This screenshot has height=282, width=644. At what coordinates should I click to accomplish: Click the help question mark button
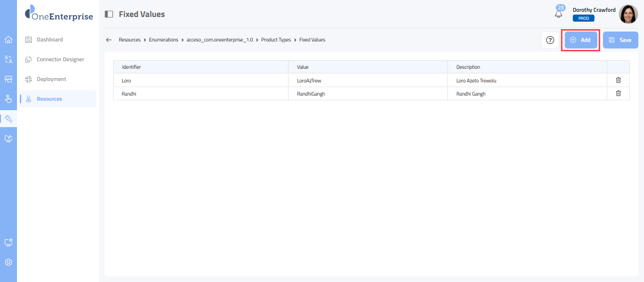pyautogui.click(x=550, y=40)
